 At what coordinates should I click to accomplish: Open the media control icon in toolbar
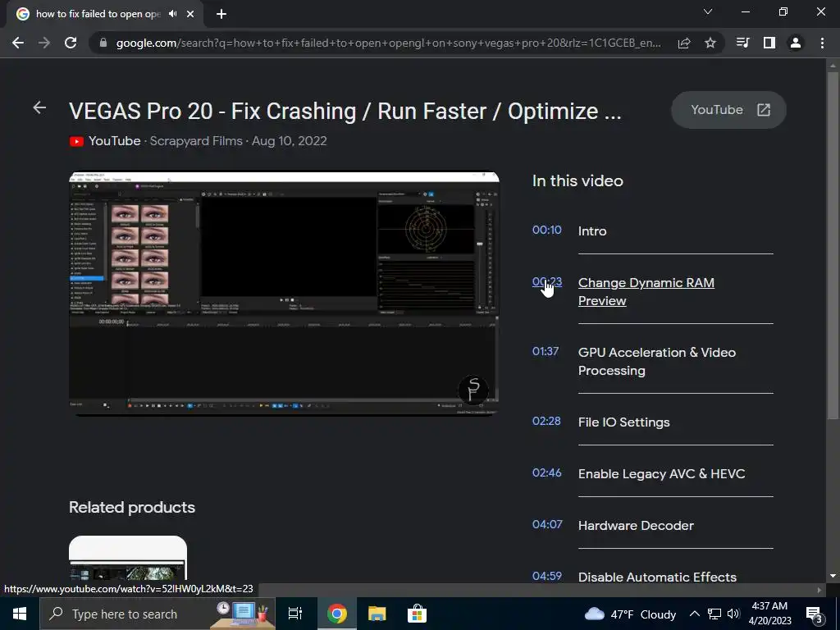tap(742, 43)
